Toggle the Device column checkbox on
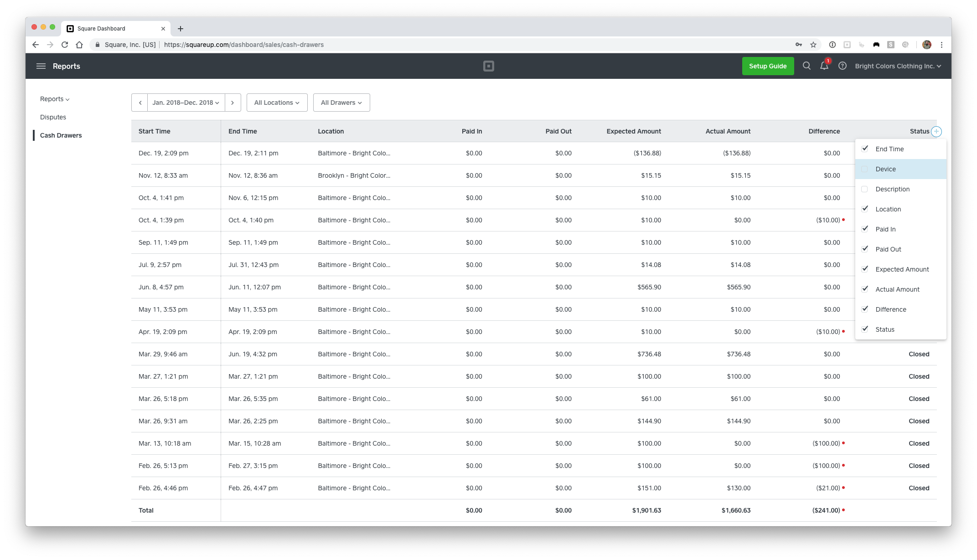 pyautogui.click(x=865, y=169)
